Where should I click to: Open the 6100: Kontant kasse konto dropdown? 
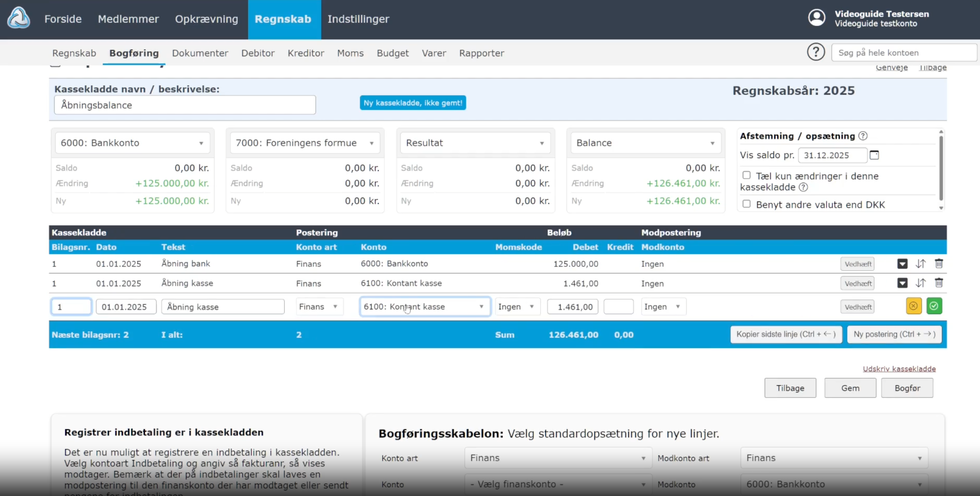425,307
